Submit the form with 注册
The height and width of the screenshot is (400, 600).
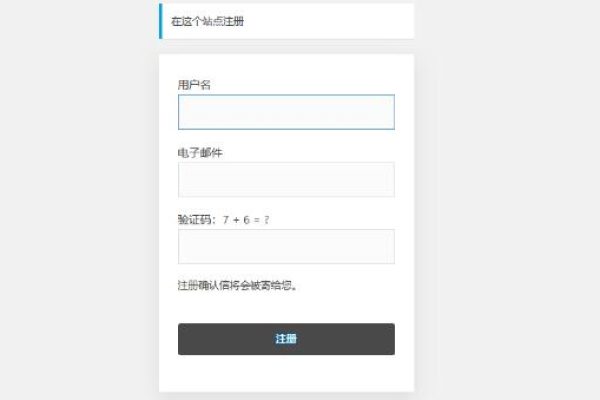pyautogui.click(x=286, y=339)
